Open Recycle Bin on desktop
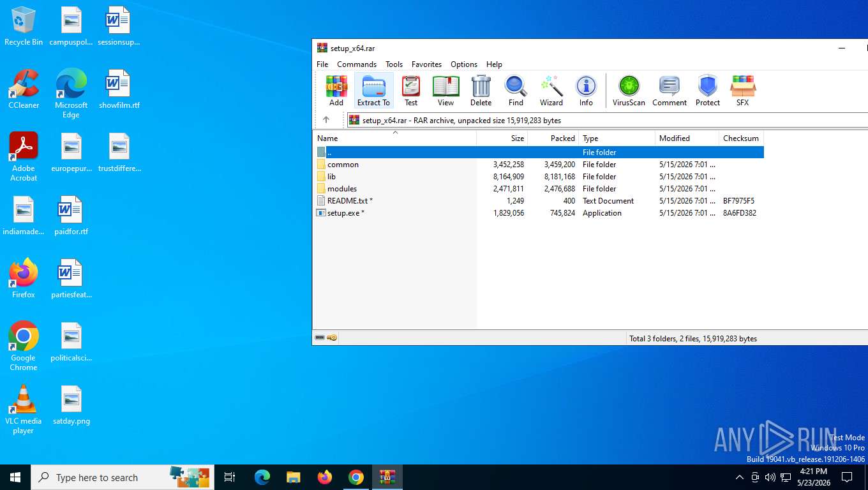The image size is (868, 490). 24,27
